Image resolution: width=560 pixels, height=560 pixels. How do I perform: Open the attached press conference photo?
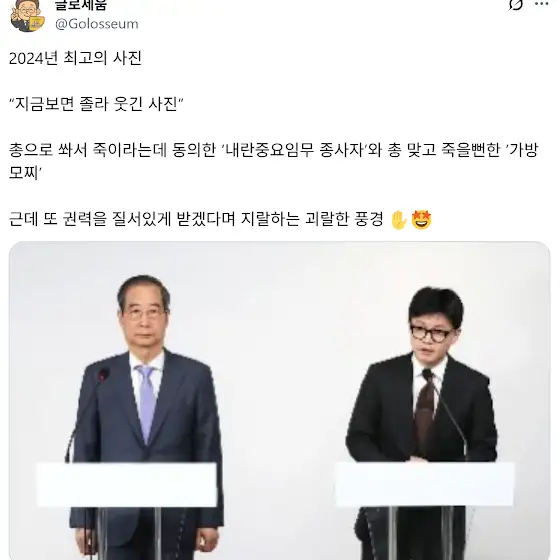279,401
